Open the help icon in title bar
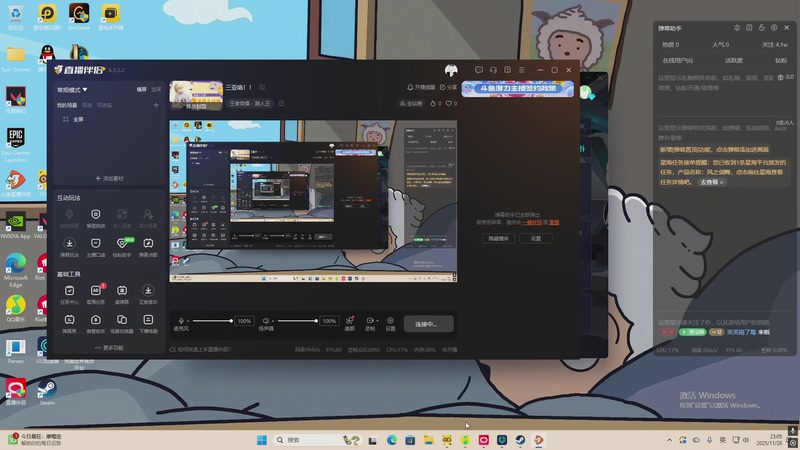Screen dimensions: 800x450 coord(507,70)
